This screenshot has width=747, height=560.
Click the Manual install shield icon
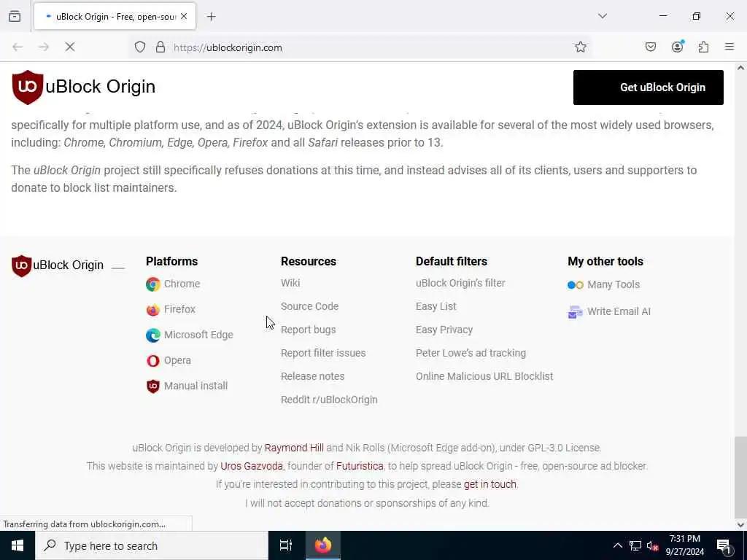153,386
